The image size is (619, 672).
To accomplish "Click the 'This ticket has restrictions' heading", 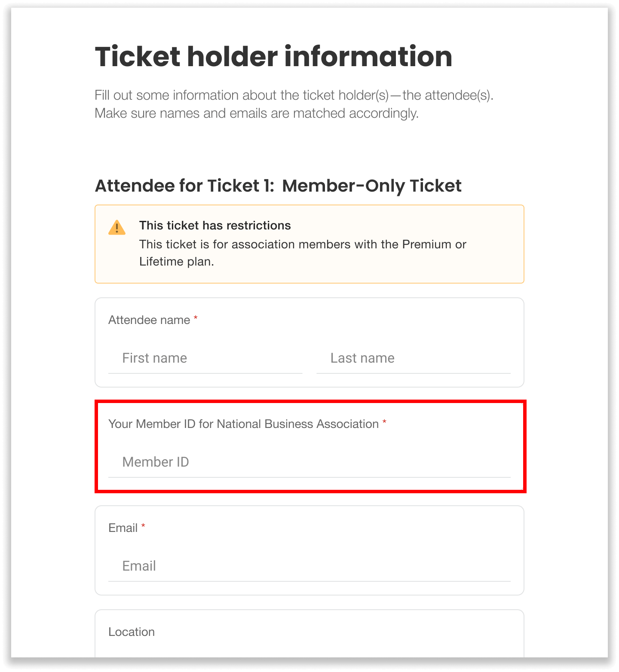I will (x=215, y=225).
